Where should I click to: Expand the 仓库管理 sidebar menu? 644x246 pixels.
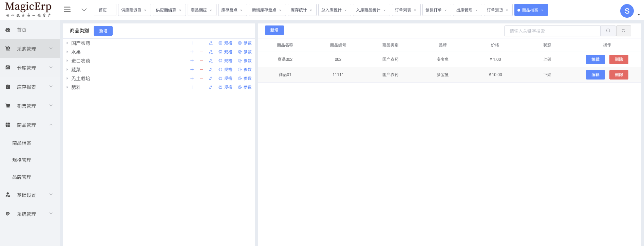coord(30,68)
